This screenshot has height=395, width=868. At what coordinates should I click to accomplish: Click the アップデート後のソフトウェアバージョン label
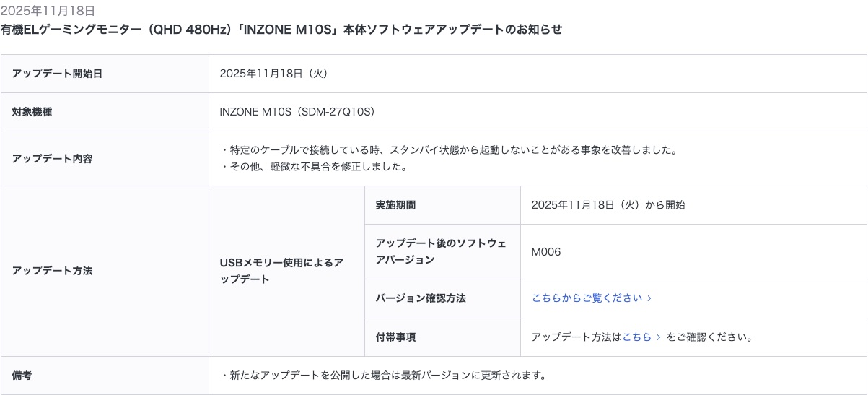pos(441,251)
